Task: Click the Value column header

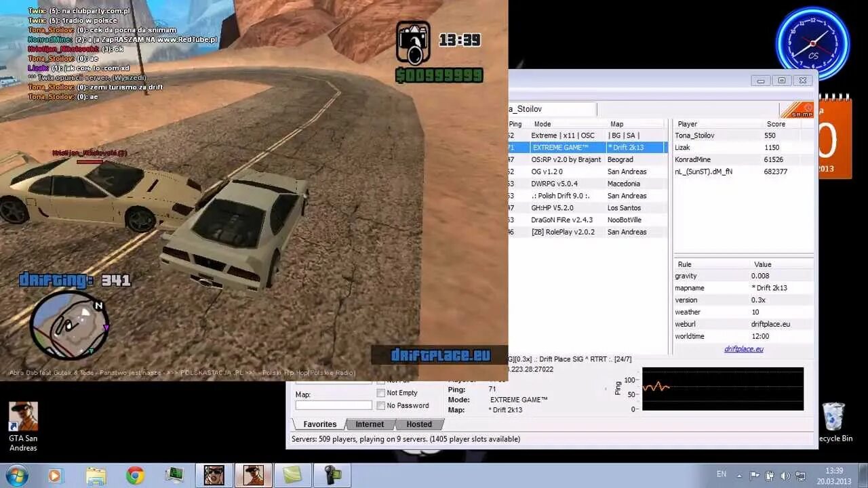Action: (x=781, y=264)
